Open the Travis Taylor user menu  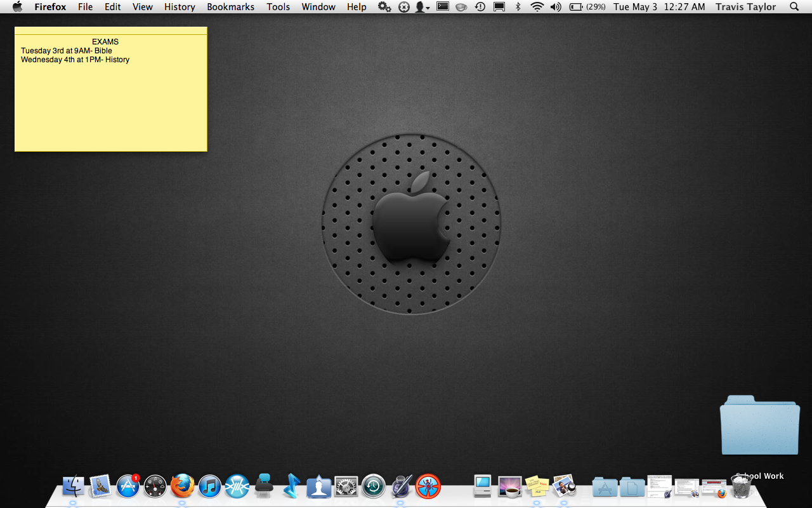point(745,7)
